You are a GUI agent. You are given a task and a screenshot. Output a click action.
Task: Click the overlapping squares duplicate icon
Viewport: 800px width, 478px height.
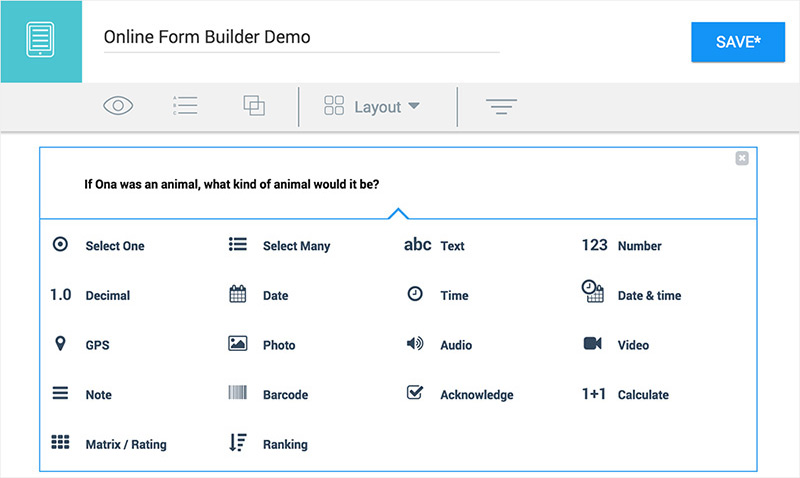tap(254, 106)
